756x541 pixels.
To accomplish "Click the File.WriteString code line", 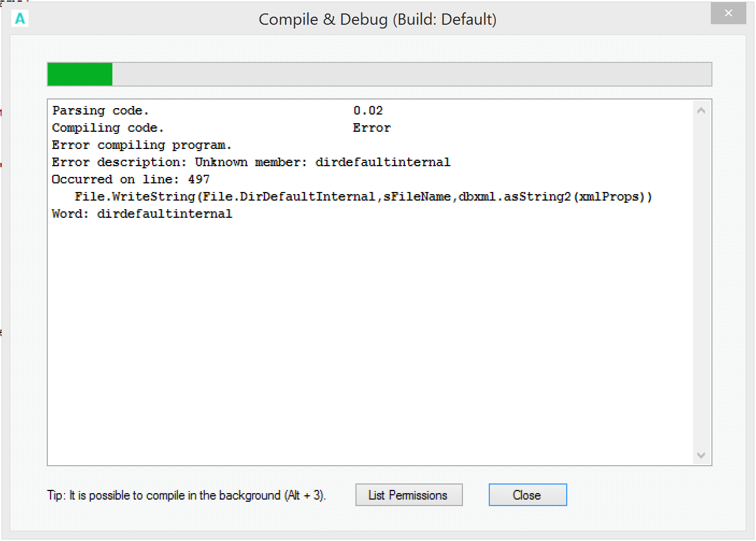I will point(363,197).
